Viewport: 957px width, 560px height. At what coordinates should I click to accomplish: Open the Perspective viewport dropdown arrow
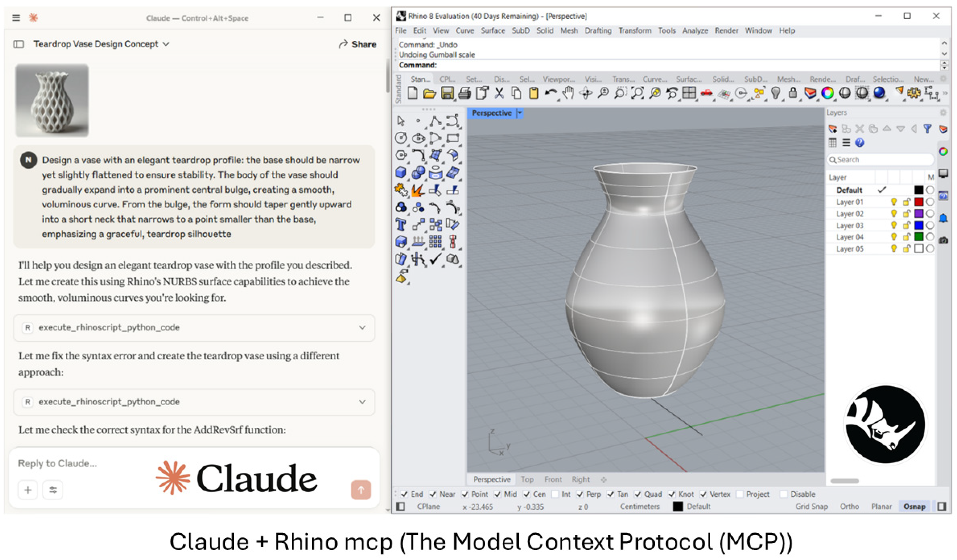[520, 113]
